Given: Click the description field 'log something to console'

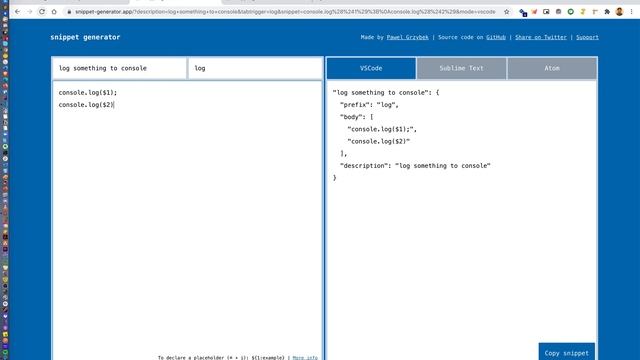Looking at the screenshot, I should click(119, 68).
